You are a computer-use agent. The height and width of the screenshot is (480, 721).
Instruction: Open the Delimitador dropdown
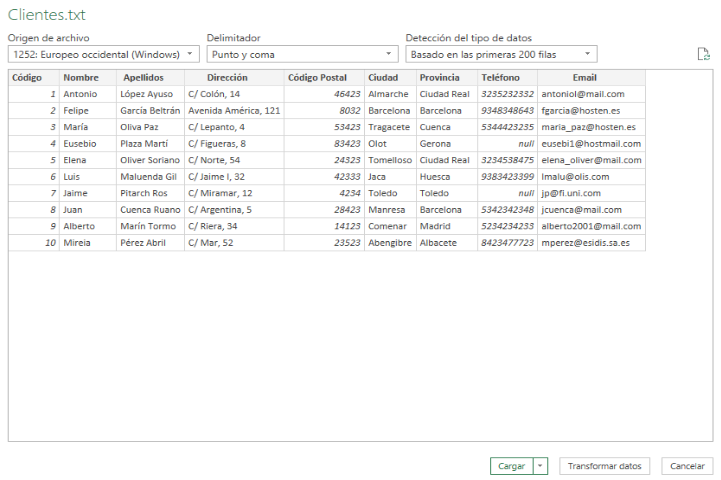click(303, 54)
